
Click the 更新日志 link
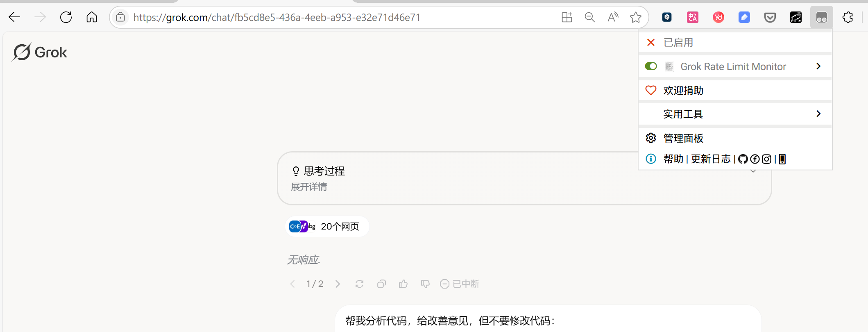[711, 159]
